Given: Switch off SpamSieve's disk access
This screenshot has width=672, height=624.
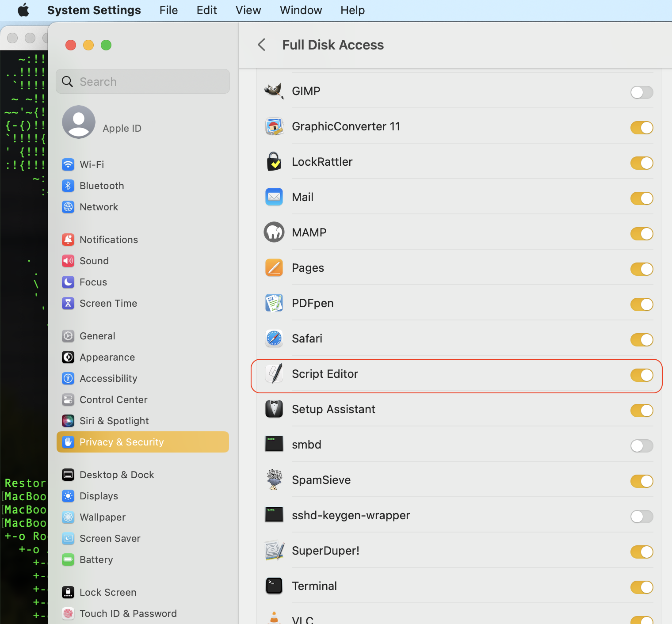Looking at the screenshot, I should pyautogui.click(x=641, y=481).
